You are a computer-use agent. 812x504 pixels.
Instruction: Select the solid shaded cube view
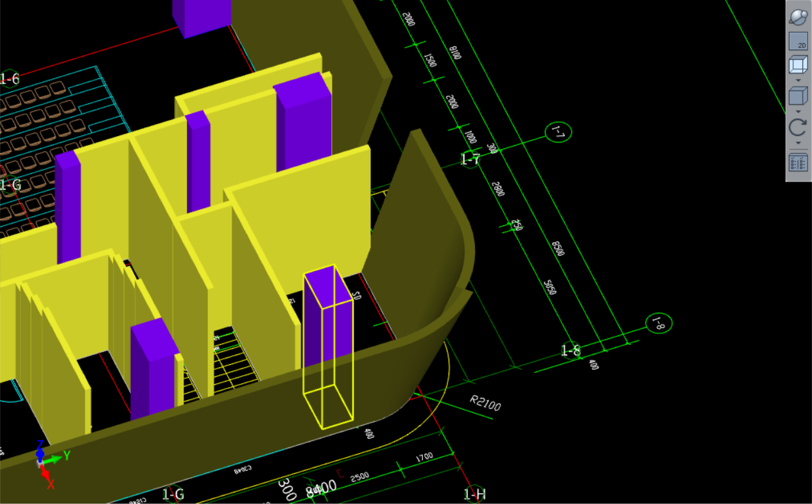[798, 97]
